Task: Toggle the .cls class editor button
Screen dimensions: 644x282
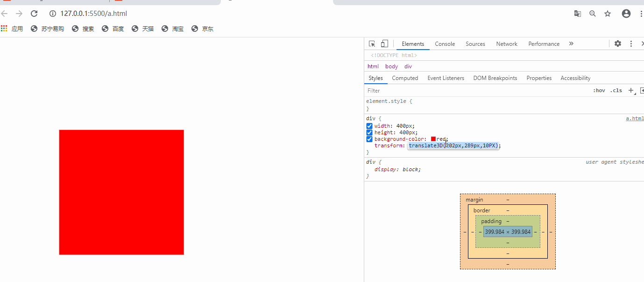Action: [616, 90]
